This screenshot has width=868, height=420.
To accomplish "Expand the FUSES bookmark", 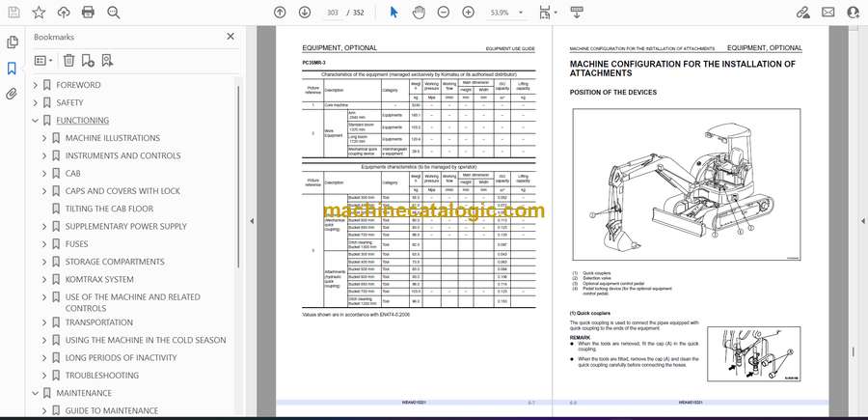I will tap(44, 244).
